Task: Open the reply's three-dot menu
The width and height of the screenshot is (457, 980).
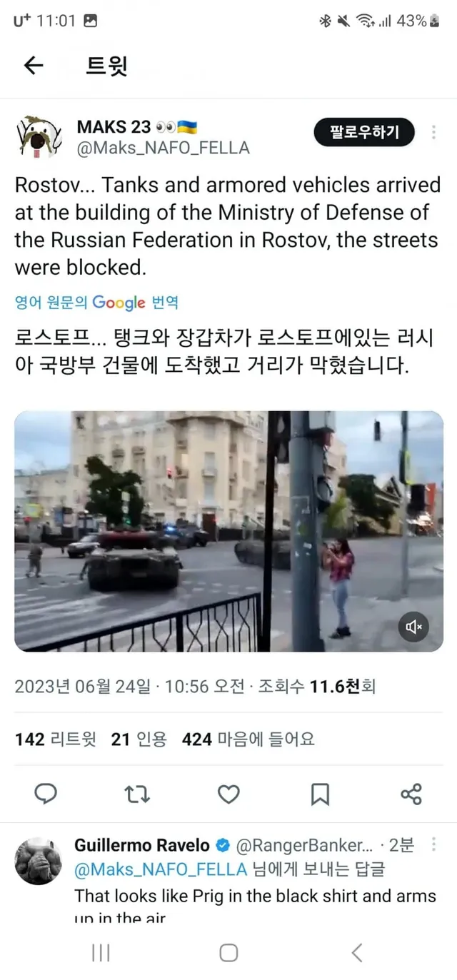Action: click(433, 845)
